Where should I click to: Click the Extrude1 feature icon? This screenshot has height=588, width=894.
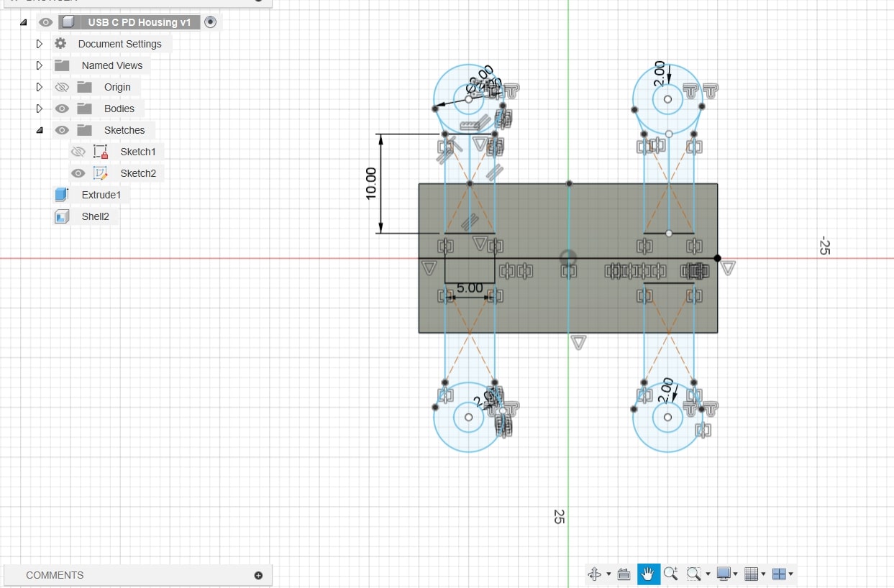pyautogui.click(x=61, y=195)
